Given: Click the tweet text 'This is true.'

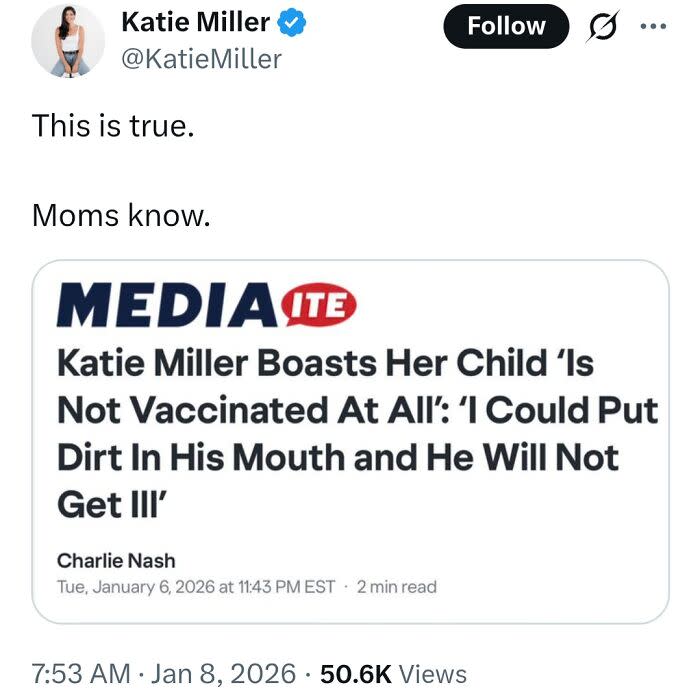Looking at the screenshot, I should tap(111, 125).
